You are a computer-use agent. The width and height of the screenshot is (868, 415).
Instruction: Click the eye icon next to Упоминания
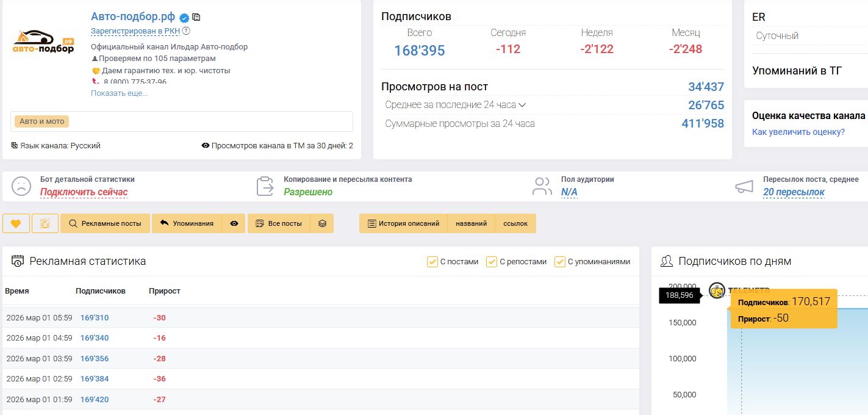coord(234,223)
